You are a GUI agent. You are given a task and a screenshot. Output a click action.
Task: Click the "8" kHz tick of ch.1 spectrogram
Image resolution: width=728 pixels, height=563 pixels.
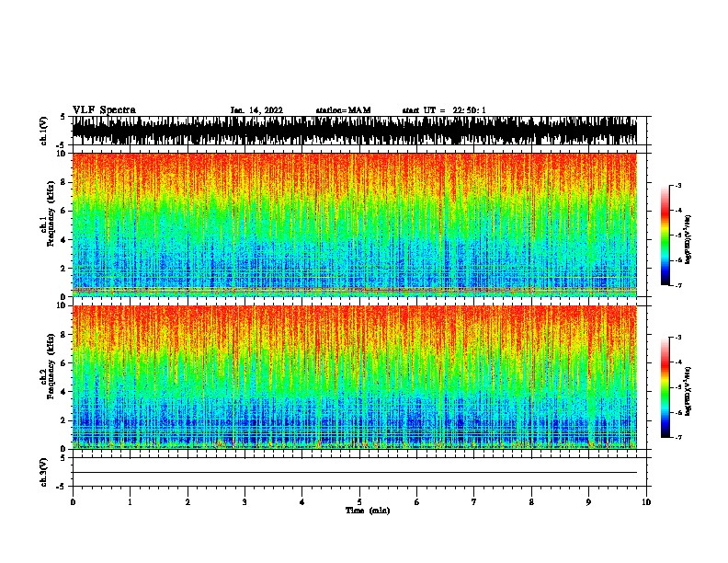(64, 182)
